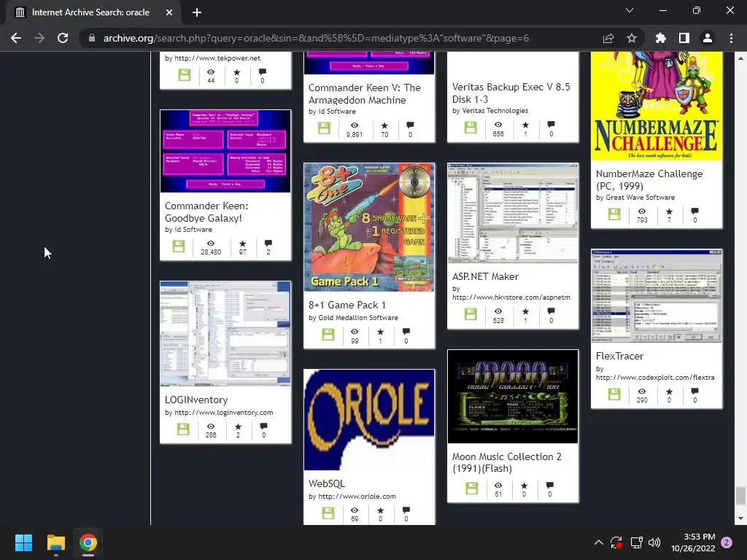Open the Windows Start menu
Viewport: 747px width, 560px height.
tap(23, 542)
